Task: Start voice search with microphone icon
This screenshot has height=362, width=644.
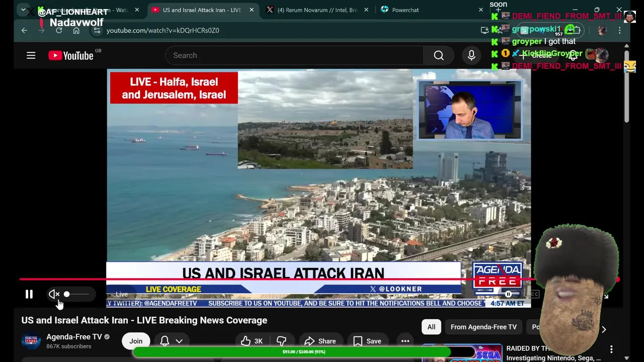Action: [471, 55]
